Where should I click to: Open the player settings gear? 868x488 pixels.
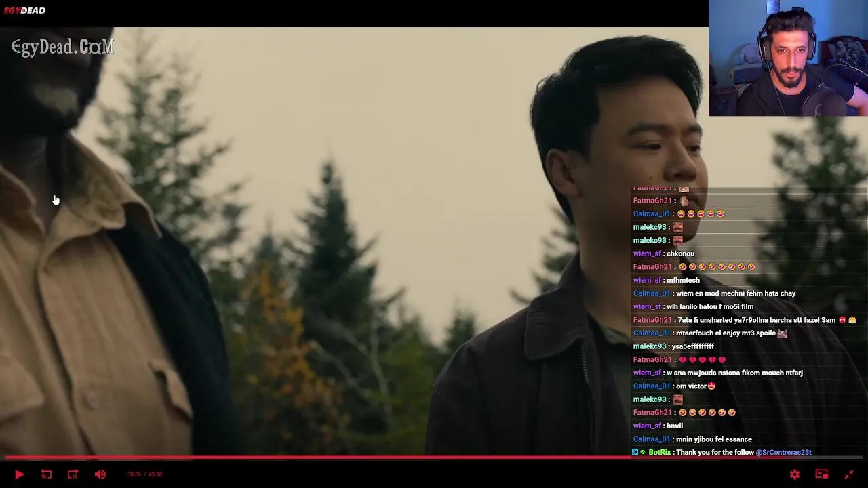[795, 474]
